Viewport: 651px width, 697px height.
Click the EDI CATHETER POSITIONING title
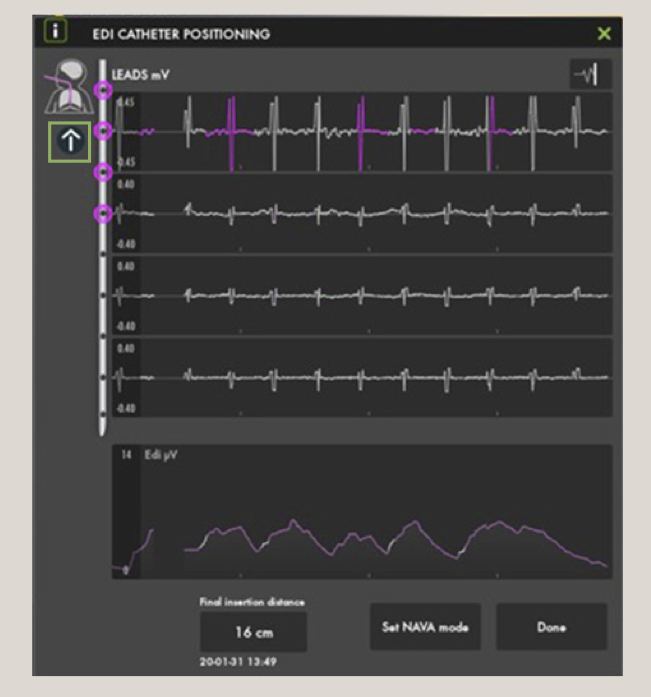click(181, 34)
